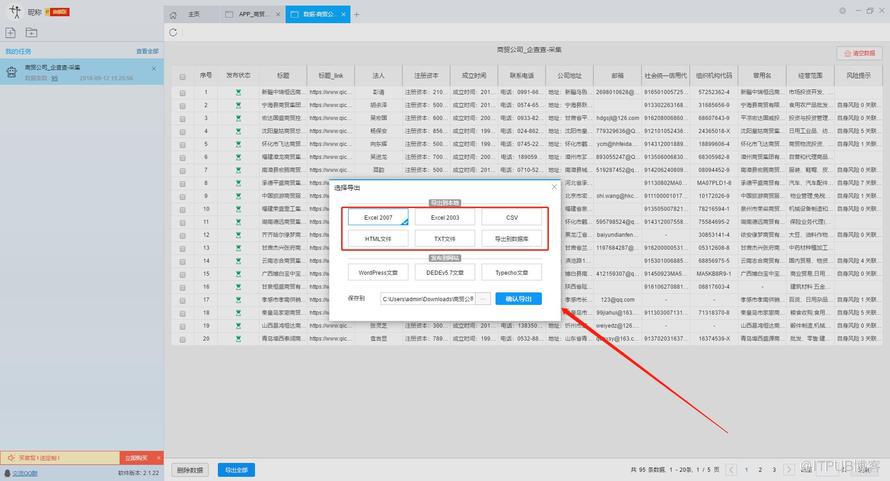Click the 标题_link column header
890x481 pixels.
pos(330,75)
